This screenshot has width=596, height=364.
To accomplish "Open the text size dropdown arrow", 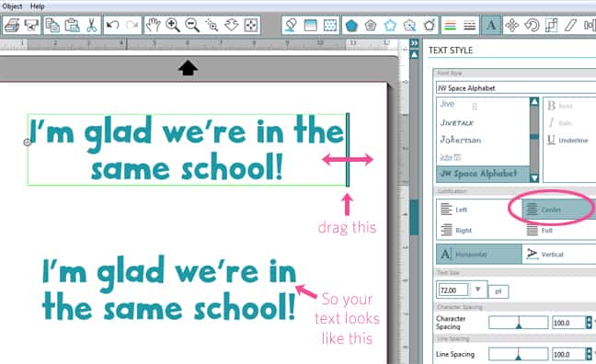I will coord(477,290).
